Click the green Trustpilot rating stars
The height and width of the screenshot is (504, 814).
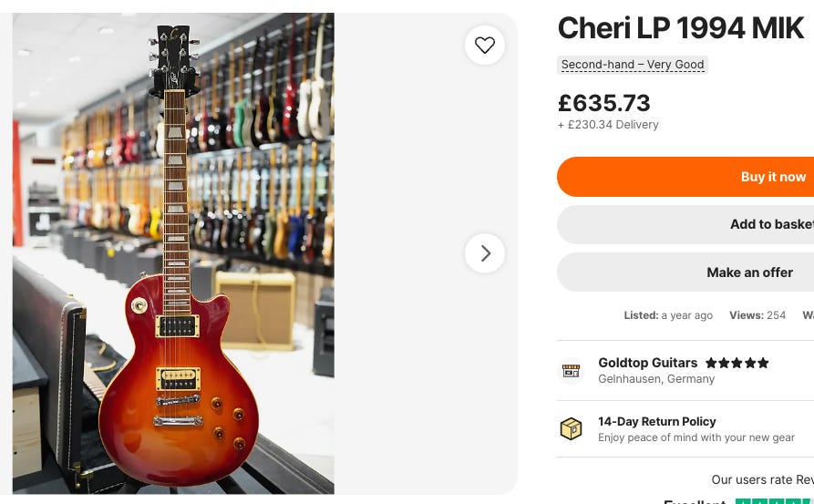775,500
